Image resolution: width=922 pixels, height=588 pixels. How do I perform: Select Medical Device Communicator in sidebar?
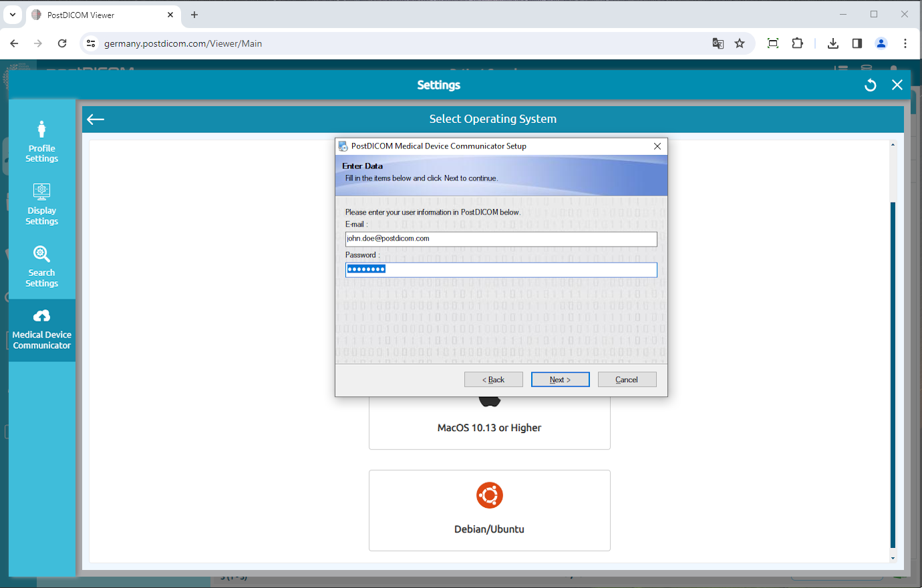(41, 330)
